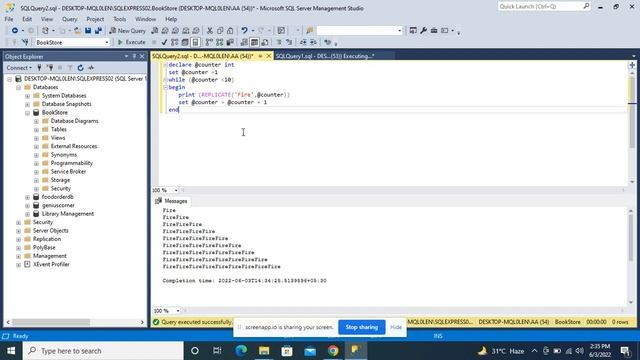
Task: Open the File menu
Action: tap(9, 19)
